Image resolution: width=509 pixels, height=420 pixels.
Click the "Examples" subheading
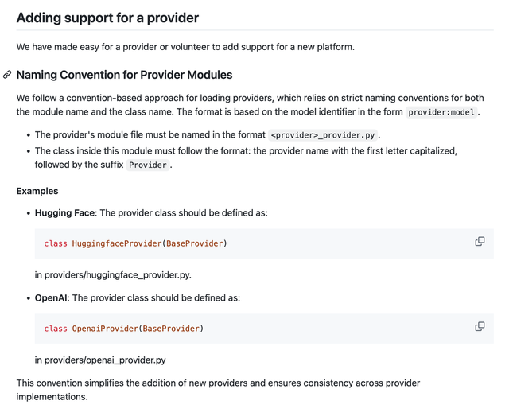[37, 191]
